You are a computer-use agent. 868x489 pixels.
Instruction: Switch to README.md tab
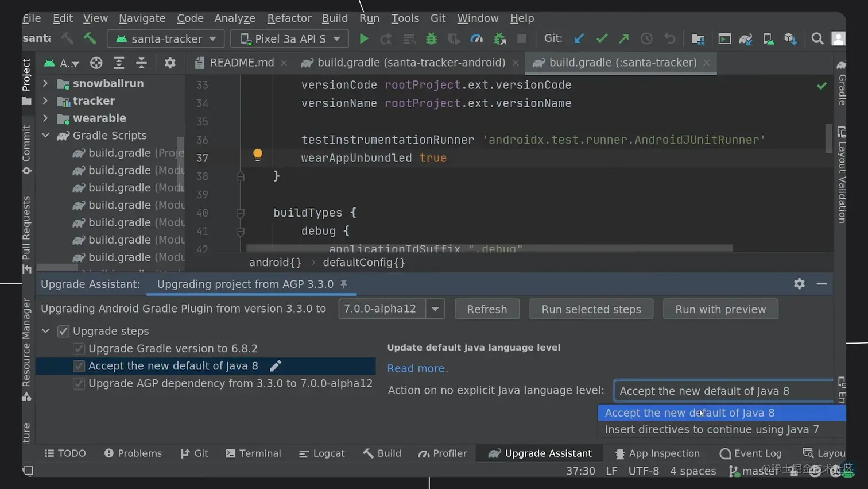click(241, 63)
